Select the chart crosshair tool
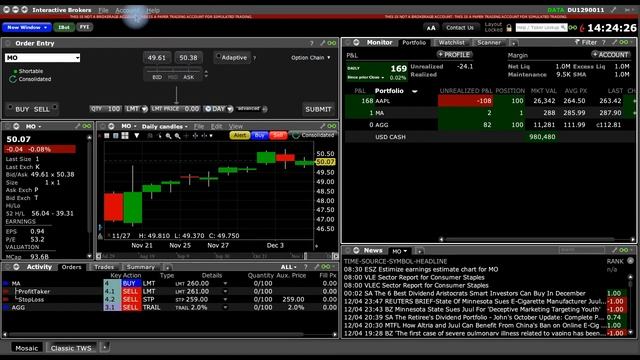The width and height of the screenshot is (640, 360). [x=186, y=136]
